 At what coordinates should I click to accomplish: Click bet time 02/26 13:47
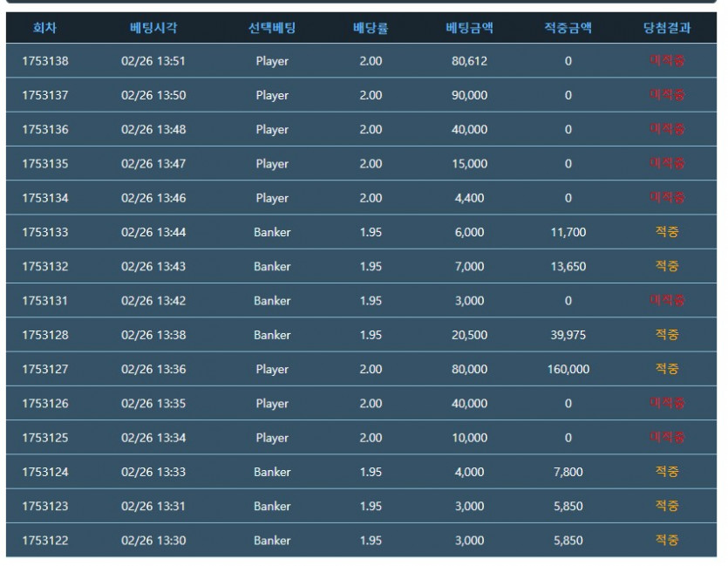(x=153, y=164)
